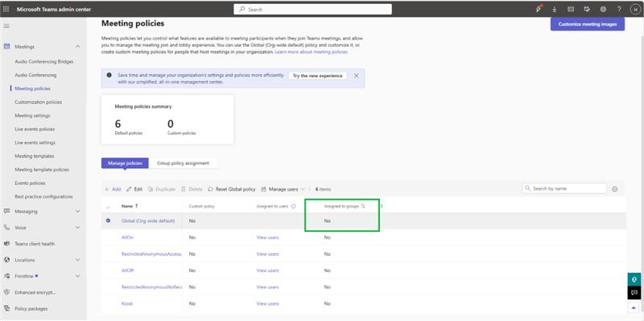The height and width of the screenshot is (321, 644).
Task: Click the Add policy button
Action: (113, 189)
